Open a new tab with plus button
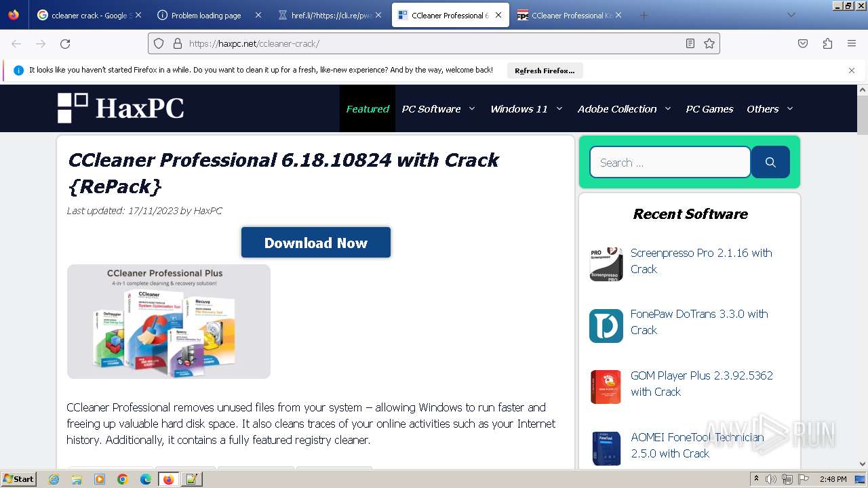The width and height of the screenshot is (868, 488). tap(644, 15)
